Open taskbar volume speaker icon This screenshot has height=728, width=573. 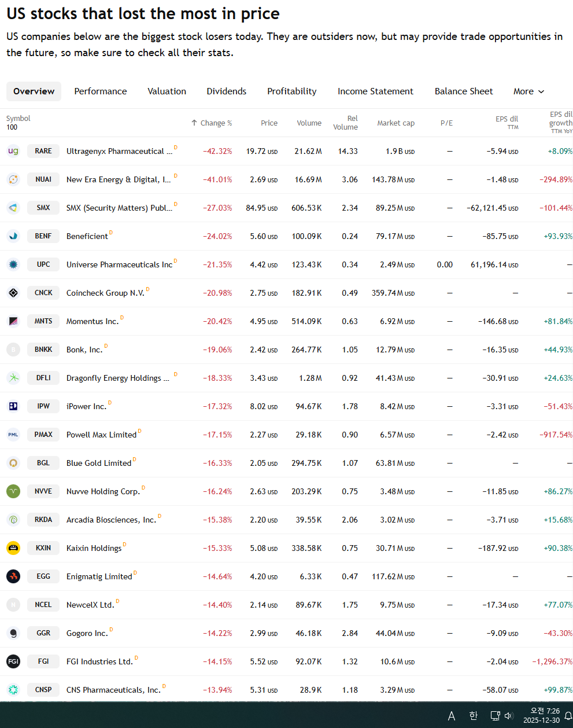pos(509,716)
